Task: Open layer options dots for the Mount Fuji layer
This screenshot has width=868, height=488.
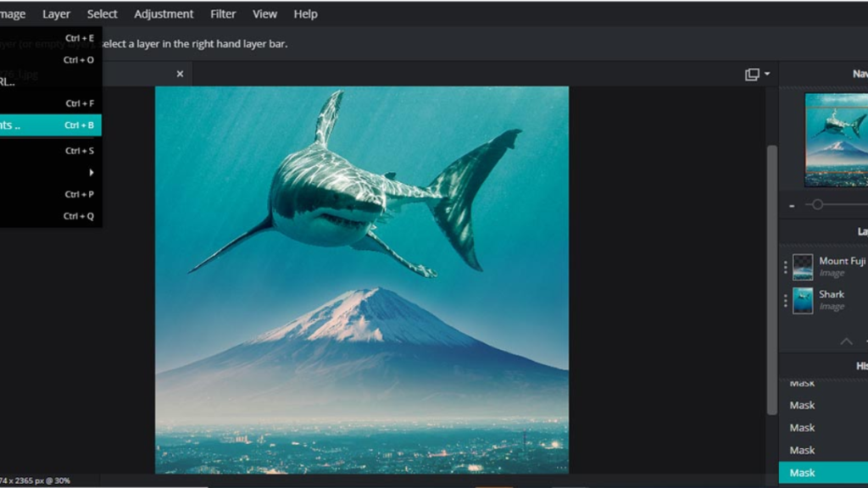Action: coord(784,267)
